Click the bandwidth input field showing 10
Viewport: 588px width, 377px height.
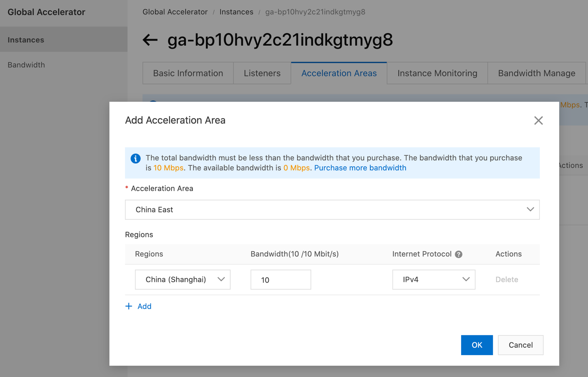click(280, 280)
